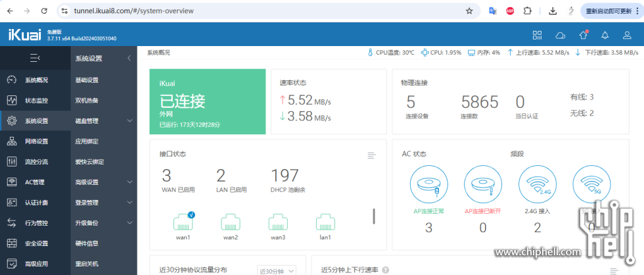Screen dimensions: 644x275
Task: Open 高级应用 in the sidebar
Action: coord(35,264)
